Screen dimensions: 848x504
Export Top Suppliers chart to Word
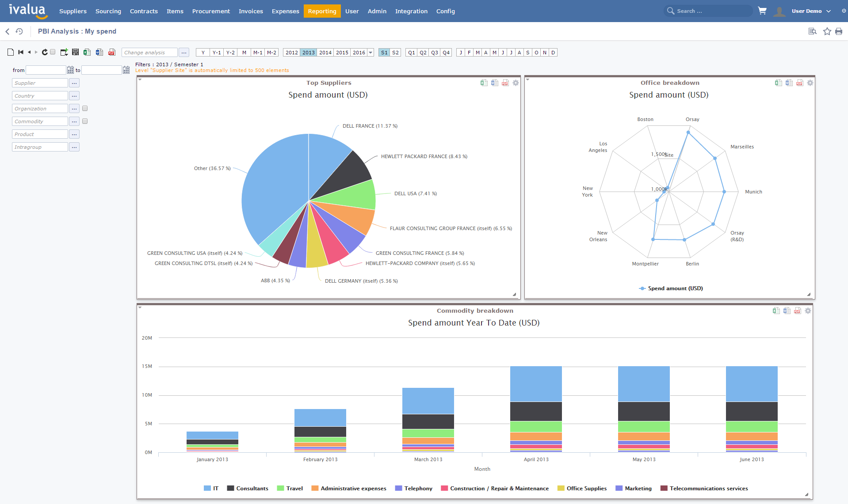tap(495, 83)
